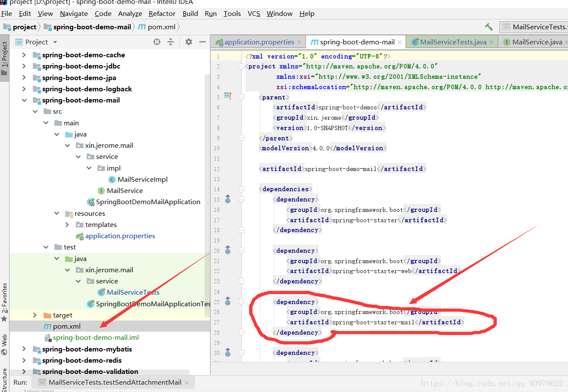This screenshot has height=392, width=568.
Task: Switch to the application.properties tab
Action: pos(259,42)
